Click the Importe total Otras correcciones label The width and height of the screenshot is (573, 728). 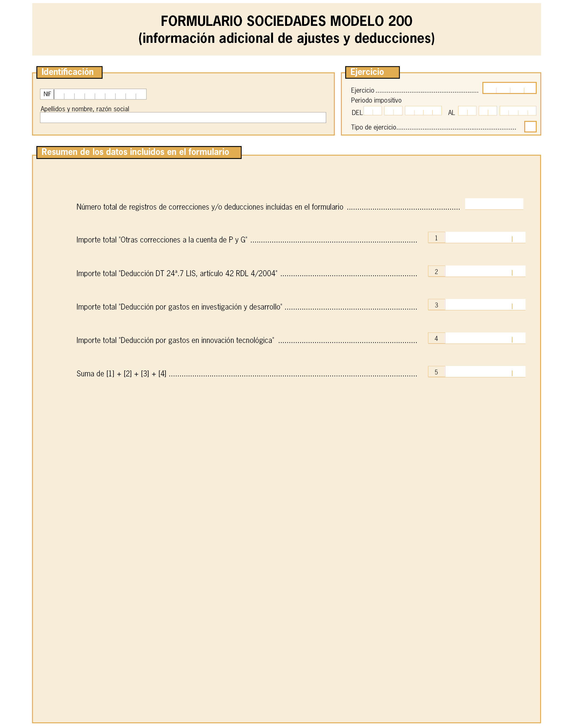[162, 240]
